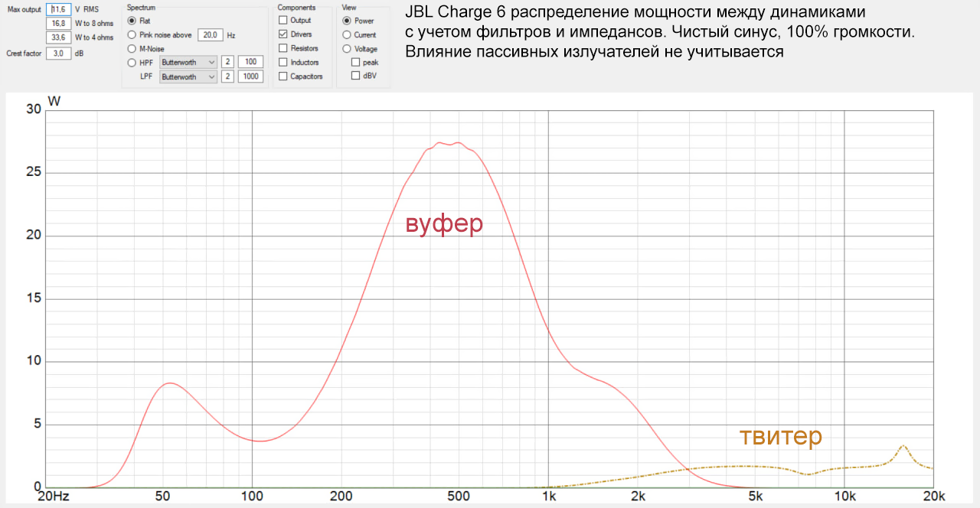The image size is (980, 508).
Task: Select the Power view radio button
Action: [347, 21]
